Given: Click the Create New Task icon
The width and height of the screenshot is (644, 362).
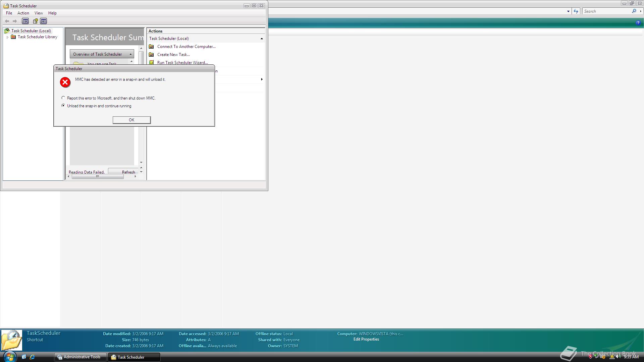Looking at the screenshot, I should pos(151,55).
